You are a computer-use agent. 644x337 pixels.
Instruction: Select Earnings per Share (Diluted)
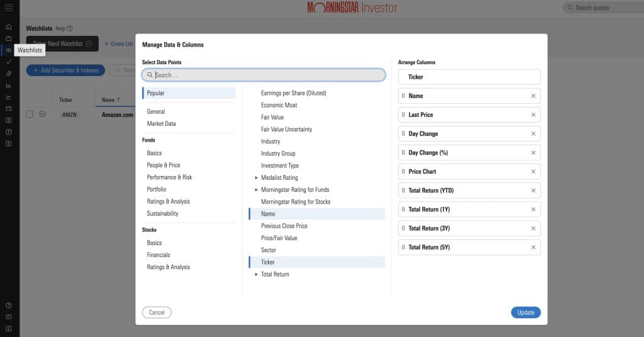point(293,93)
